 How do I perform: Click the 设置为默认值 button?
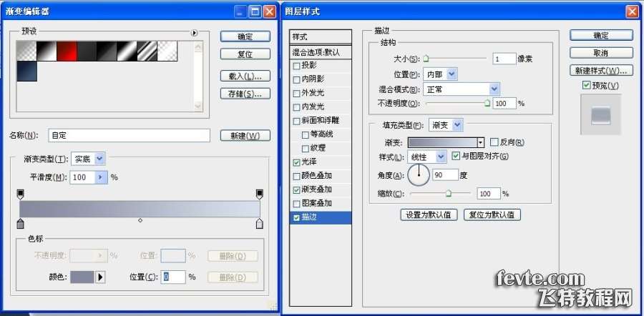tap(429, 214)
